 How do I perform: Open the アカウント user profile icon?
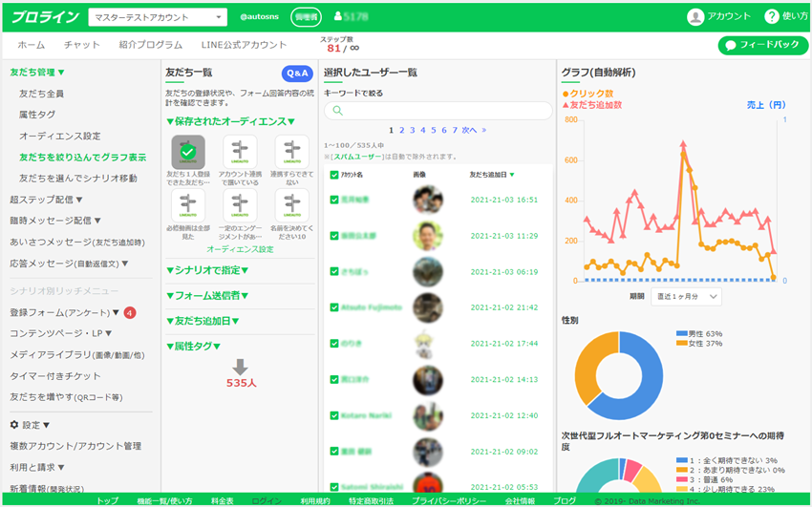(x=695, y=16)
